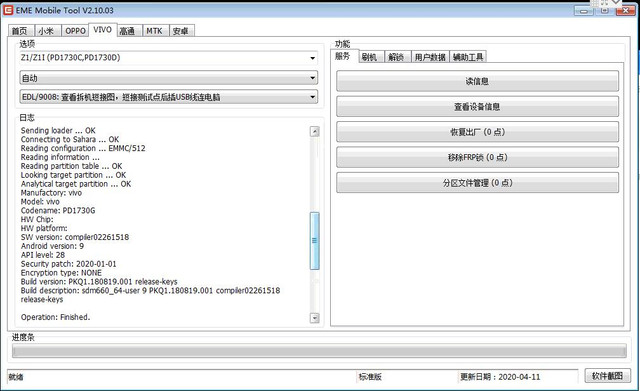Open the EDL/9008 connection mode dropdown

(168, 97)
